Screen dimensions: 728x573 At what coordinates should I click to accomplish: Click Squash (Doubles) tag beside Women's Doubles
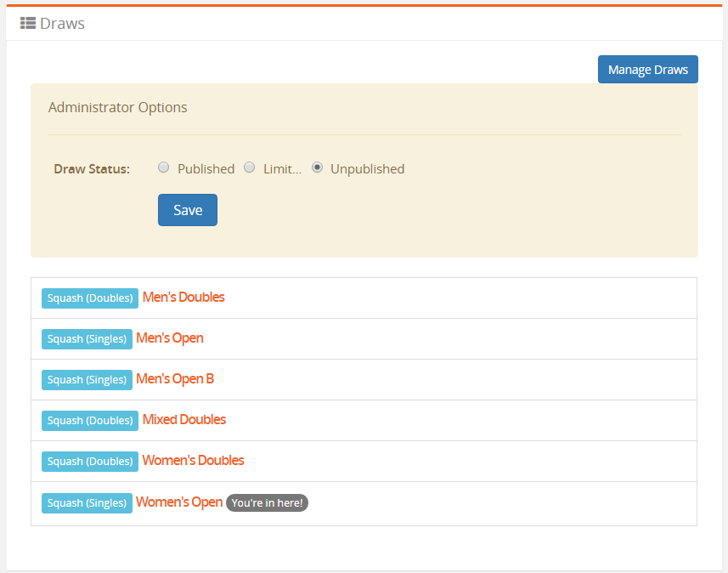(x=90, y=462)
